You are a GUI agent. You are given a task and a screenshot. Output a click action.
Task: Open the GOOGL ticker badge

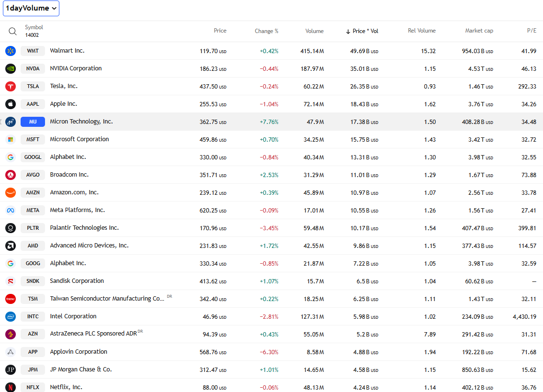(x=33, y=157)
